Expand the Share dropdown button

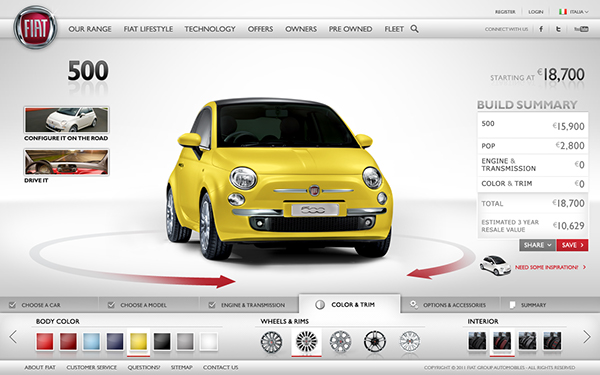point(537,245)
